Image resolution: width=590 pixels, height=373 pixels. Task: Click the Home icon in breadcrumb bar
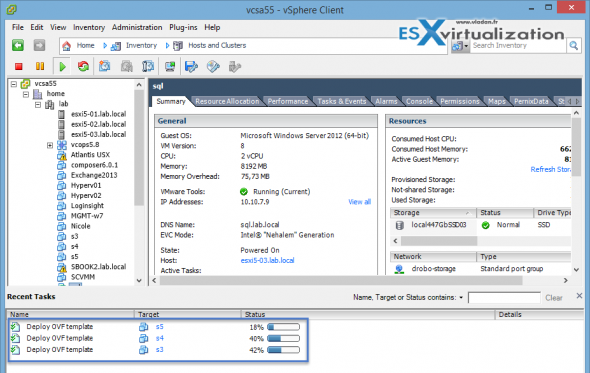(x=67, y=46)
